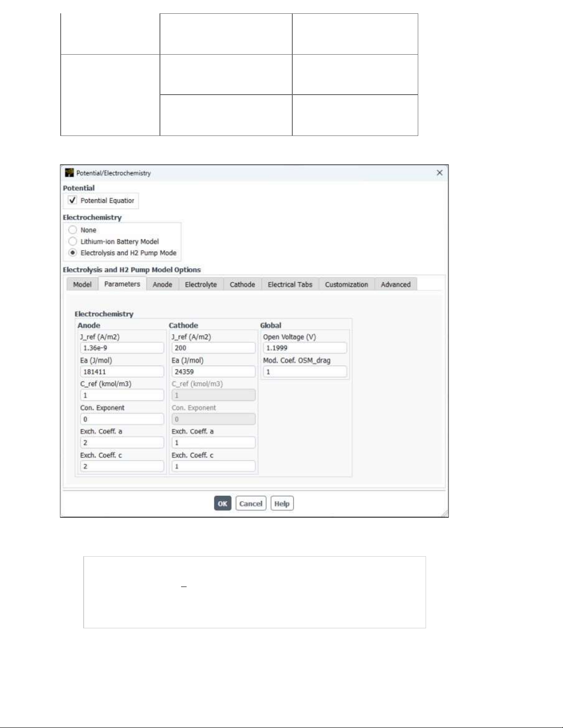The width and height of the screenshot is (563, 728).
Task: Select the None electrochemistry option
Action: [73, 230]
